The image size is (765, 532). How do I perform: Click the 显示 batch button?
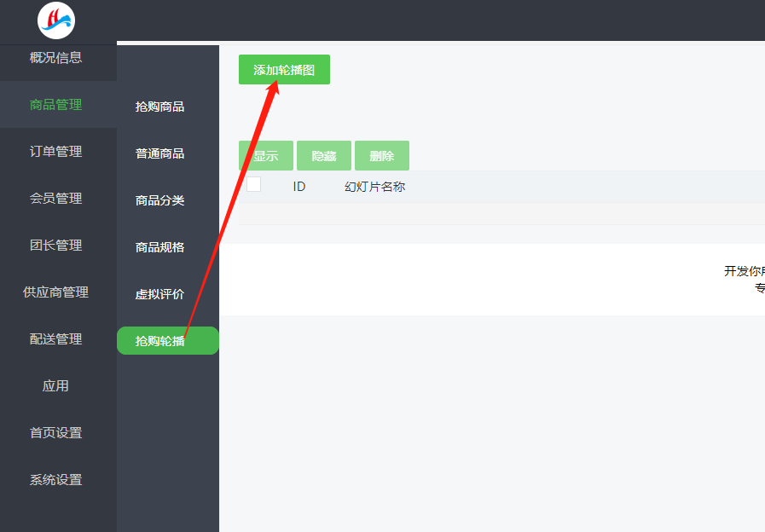click(266, 155)
